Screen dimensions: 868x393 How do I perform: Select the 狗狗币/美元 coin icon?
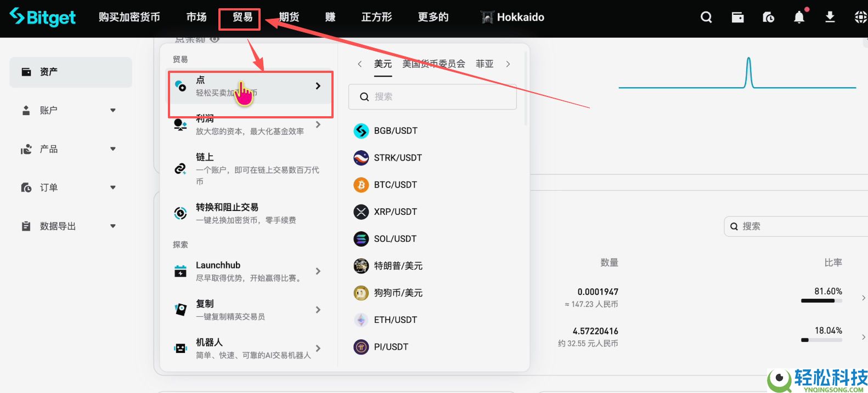pyautogui.click(x=361, y=293)
